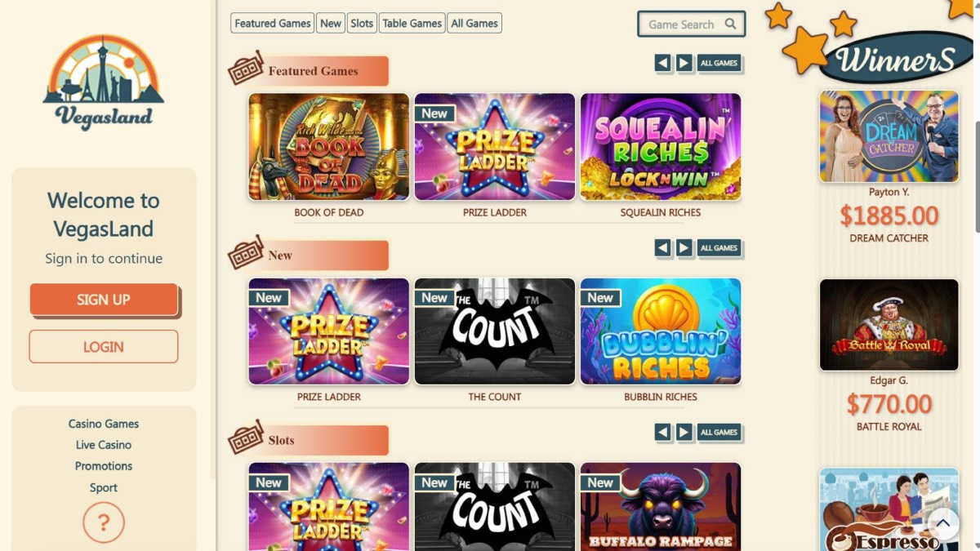Screen dimensions: 980x551
Task: Open the question mark help icon
Action: click(104, 522)
